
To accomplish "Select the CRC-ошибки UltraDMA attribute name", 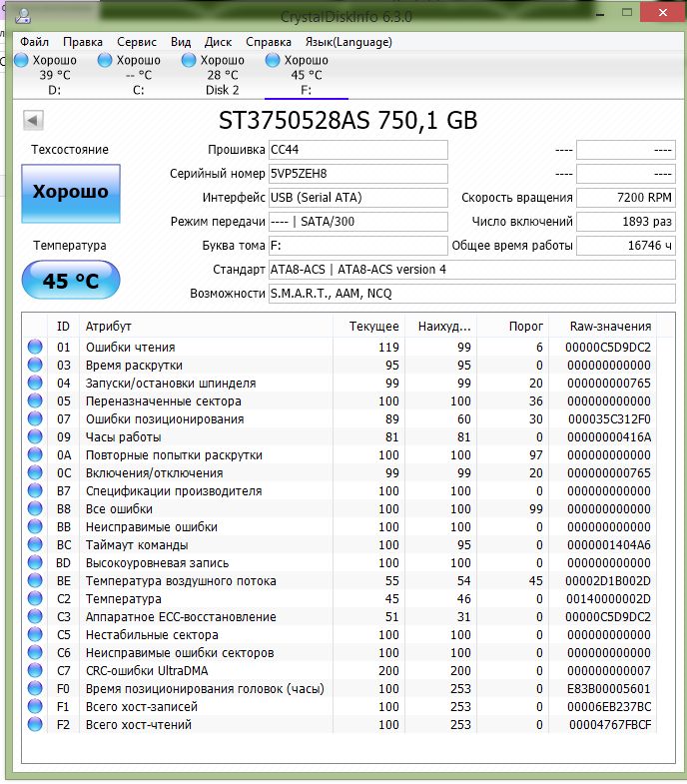I will coord(147,671).
